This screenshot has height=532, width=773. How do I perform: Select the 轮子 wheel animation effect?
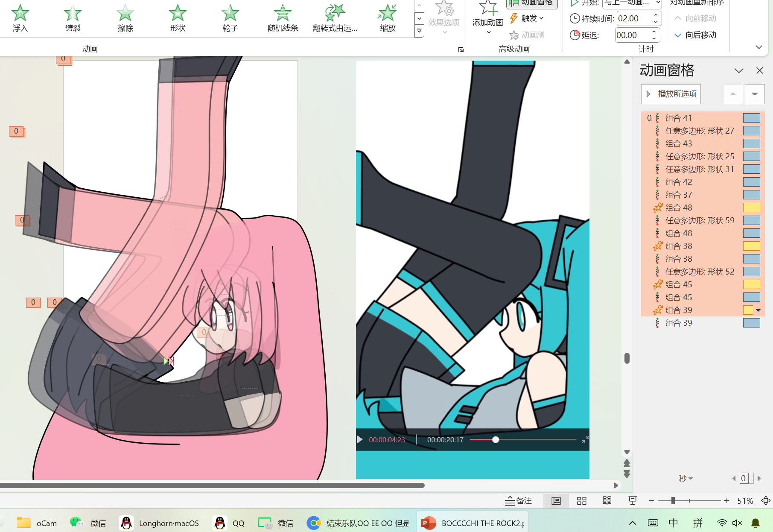[230, 18]
